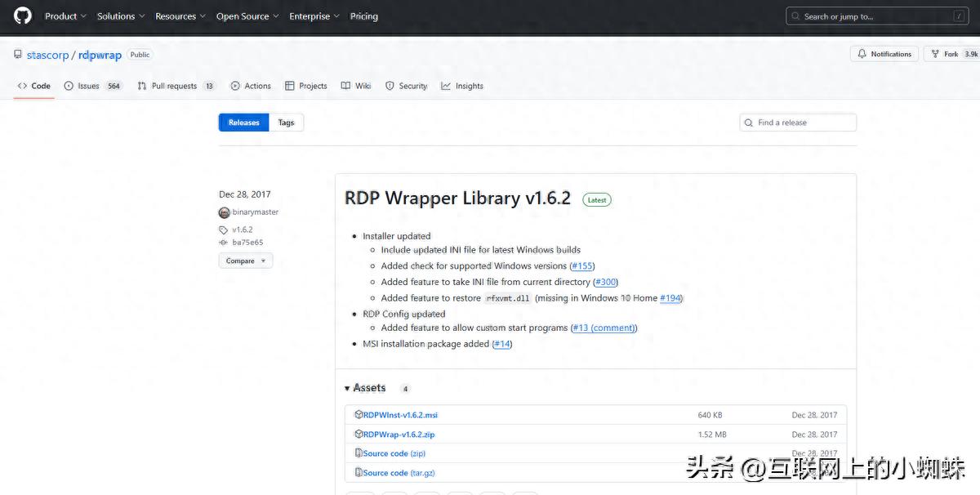Switch to the Insights tab
Viewport: 980px width, 495px height.
(x=462, y=86)
